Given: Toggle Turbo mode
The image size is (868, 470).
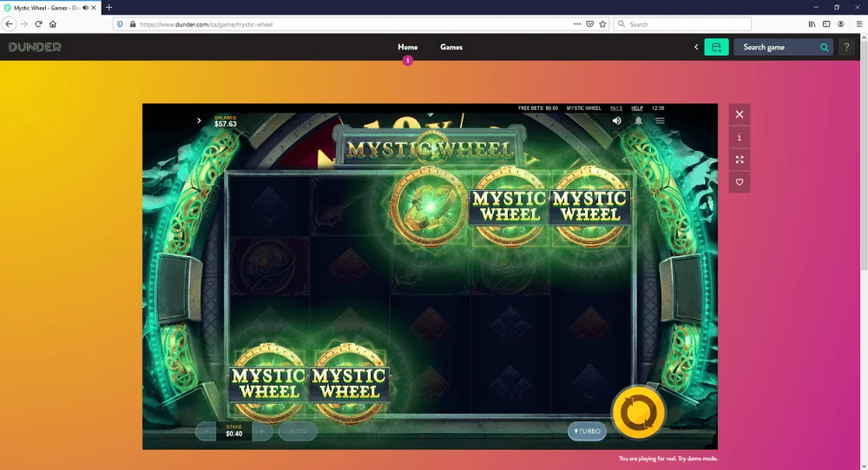Looking at the screenshot, I should [587, 431].
